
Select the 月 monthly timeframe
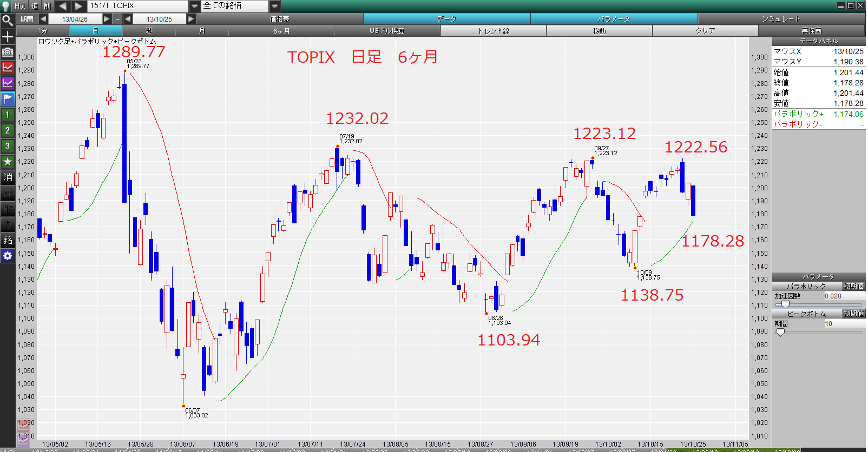(202, 31)
